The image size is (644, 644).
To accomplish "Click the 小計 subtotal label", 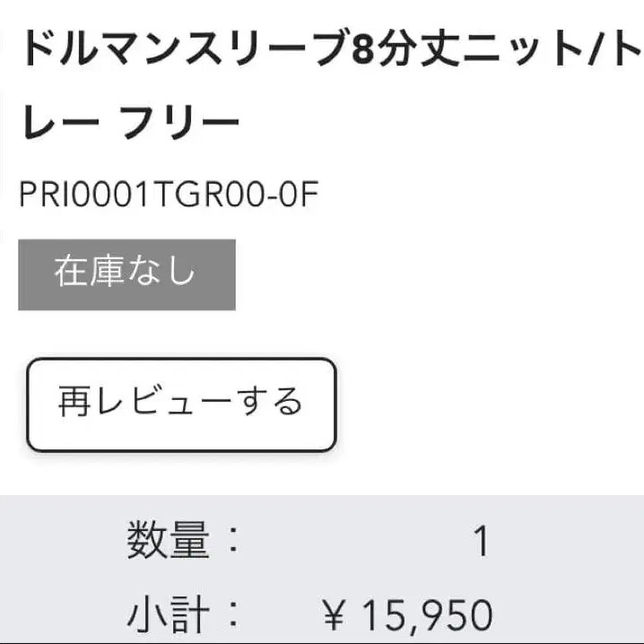I will click(168, 616).
